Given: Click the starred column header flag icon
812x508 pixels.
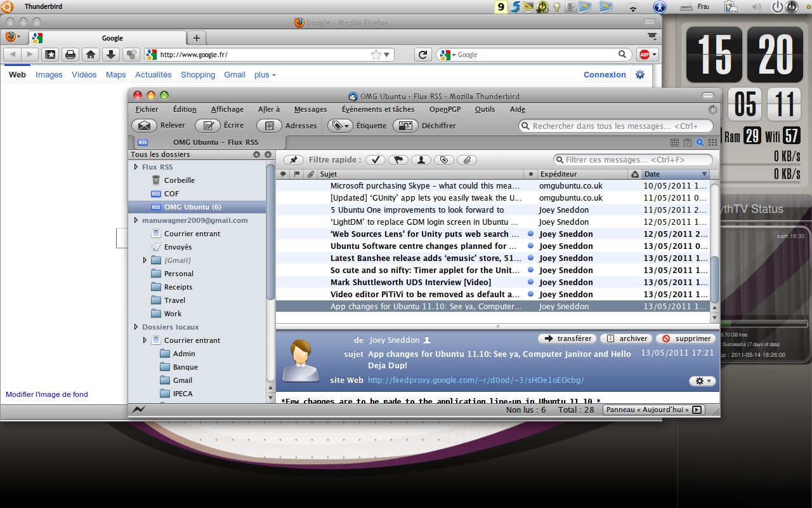Looking at the screenshot, I should (297, 174).
